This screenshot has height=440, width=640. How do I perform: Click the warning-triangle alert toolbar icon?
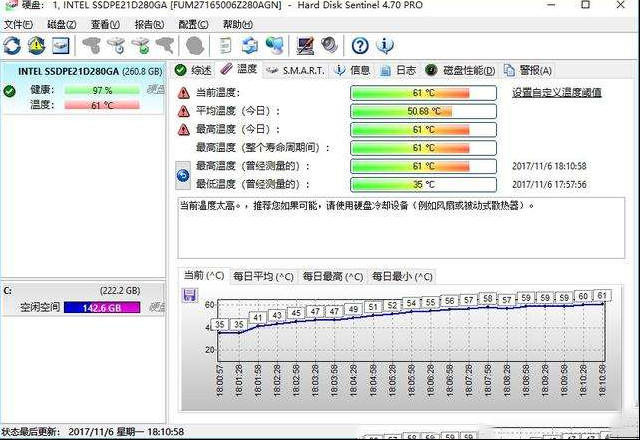point(36,45)
